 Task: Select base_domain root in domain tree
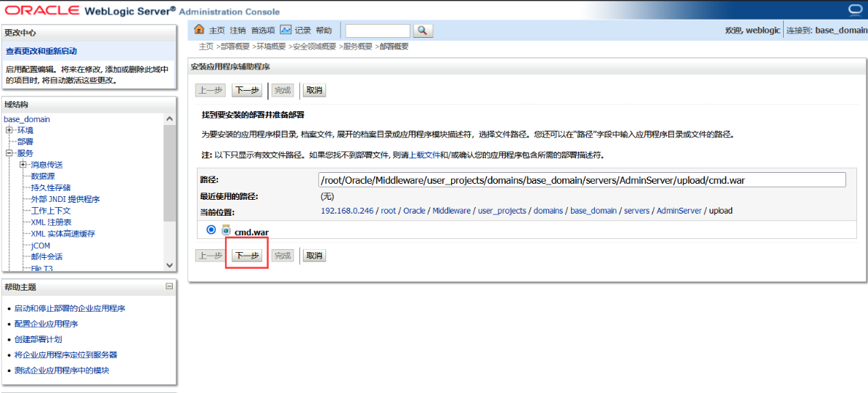(x=27, y=119)
